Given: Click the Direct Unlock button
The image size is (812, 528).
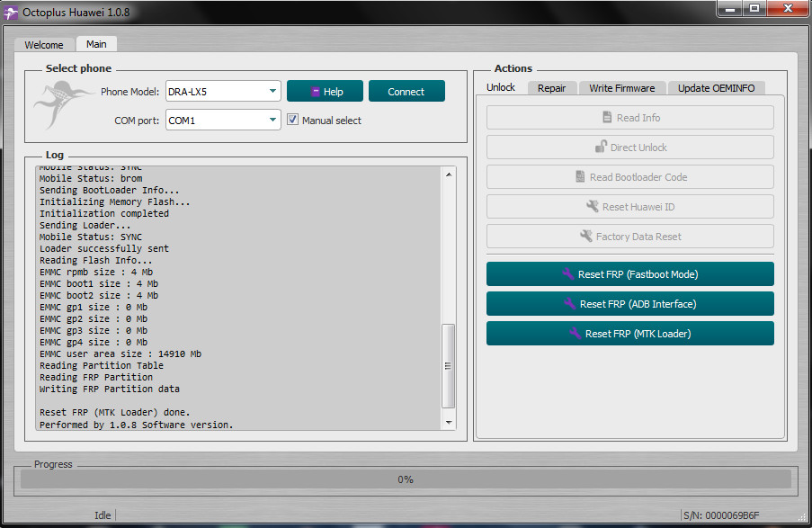Looking at the screenshot, I should [x=630, y=148].
